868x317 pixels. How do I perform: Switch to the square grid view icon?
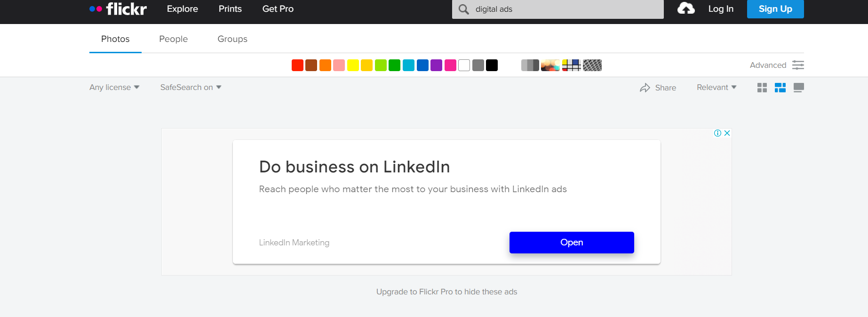pyautogui.click(x=762, y=88)
